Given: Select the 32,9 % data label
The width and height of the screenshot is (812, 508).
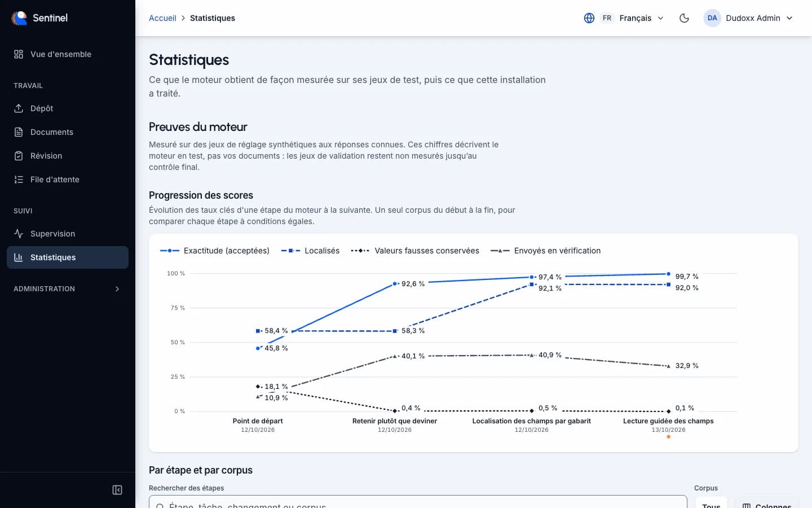Looking at the screenshot, I should pos(687,366).
